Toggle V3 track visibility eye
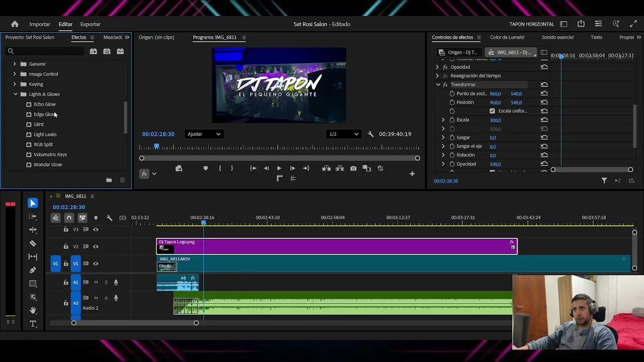The width and height of the screenshot is (644, 362). point(96,230)
